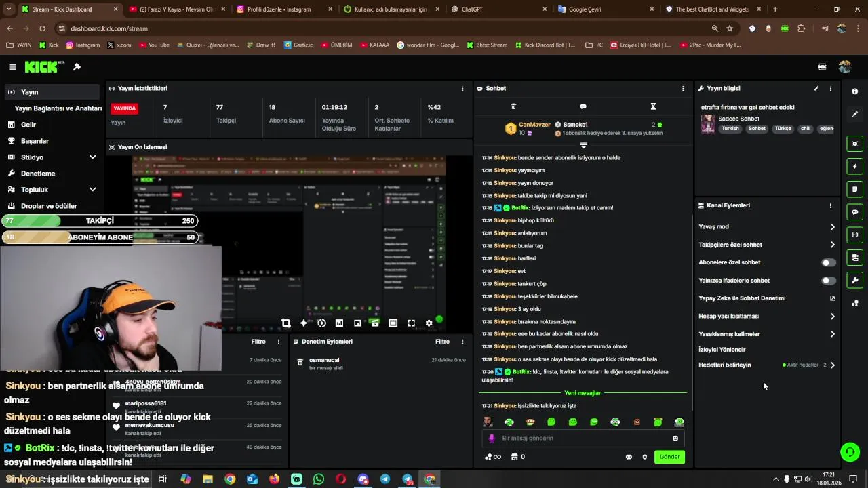Click the speech bubble icon below Sohbet header

pyautogui.click(x=583, y=106)
